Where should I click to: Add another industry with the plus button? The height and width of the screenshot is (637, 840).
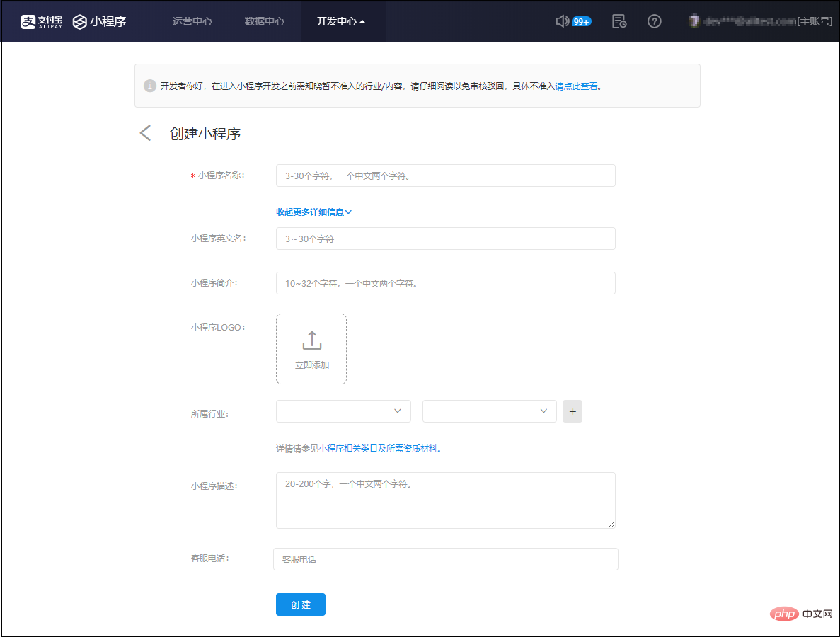click(572, 411)
